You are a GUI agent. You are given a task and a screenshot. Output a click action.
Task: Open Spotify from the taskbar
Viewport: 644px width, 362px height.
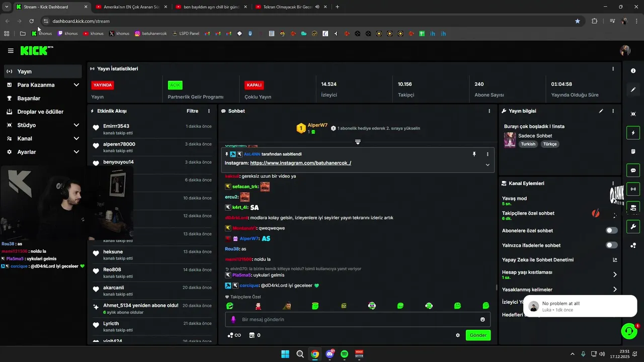tap(345, 354)
